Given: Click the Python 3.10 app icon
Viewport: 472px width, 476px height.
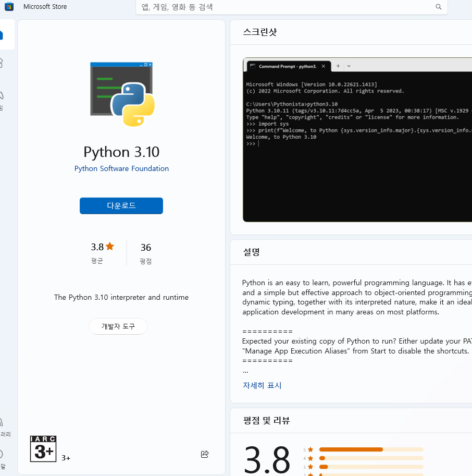Looking at the screenshot, I should point(122,94).
